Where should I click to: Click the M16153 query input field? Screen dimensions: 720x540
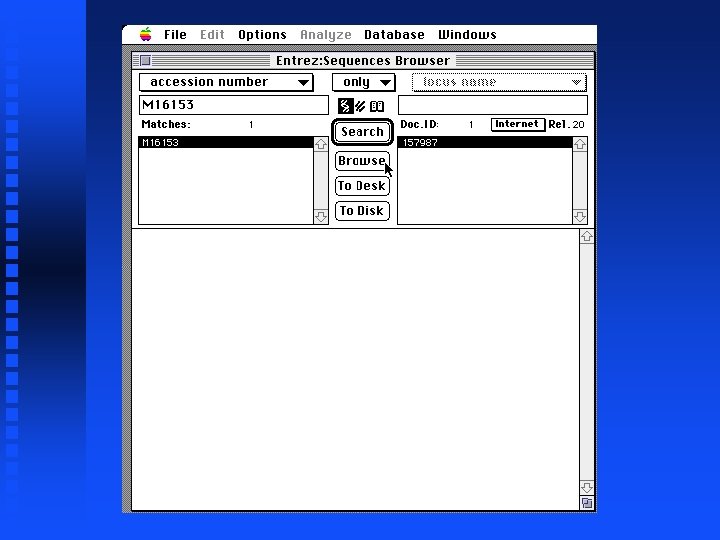click(x=234, y=105)
